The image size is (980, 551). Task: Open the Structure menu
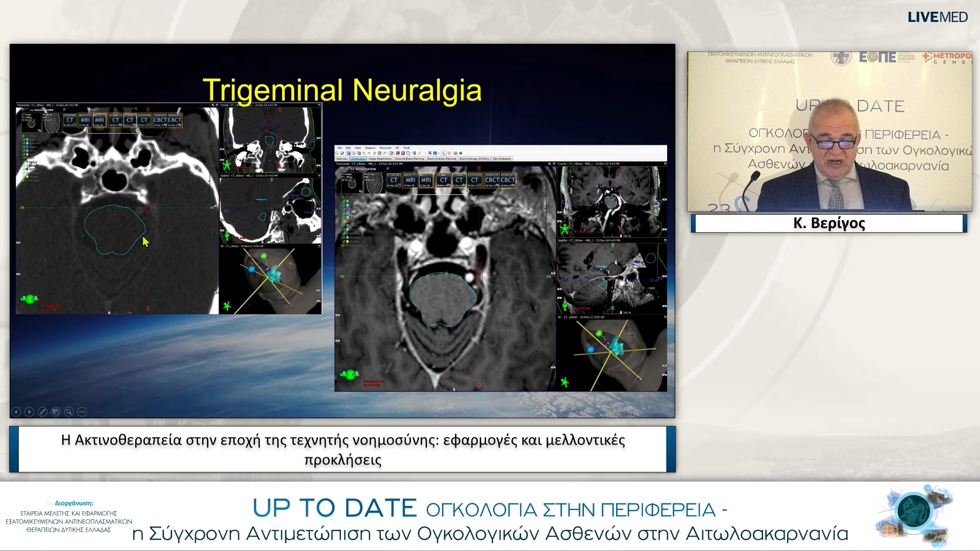pyautogui.click(x=385, y=148)
